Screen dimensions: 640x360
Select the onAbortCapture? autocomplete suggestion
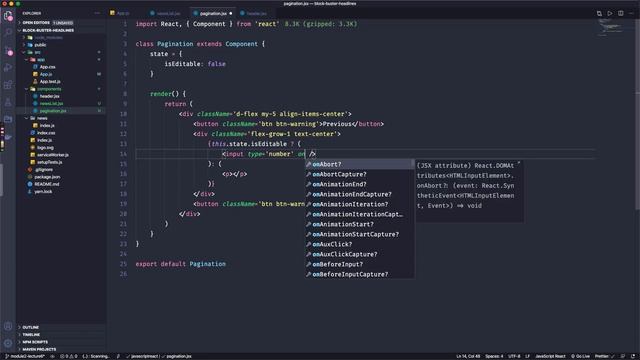click(x=360, y=174)
